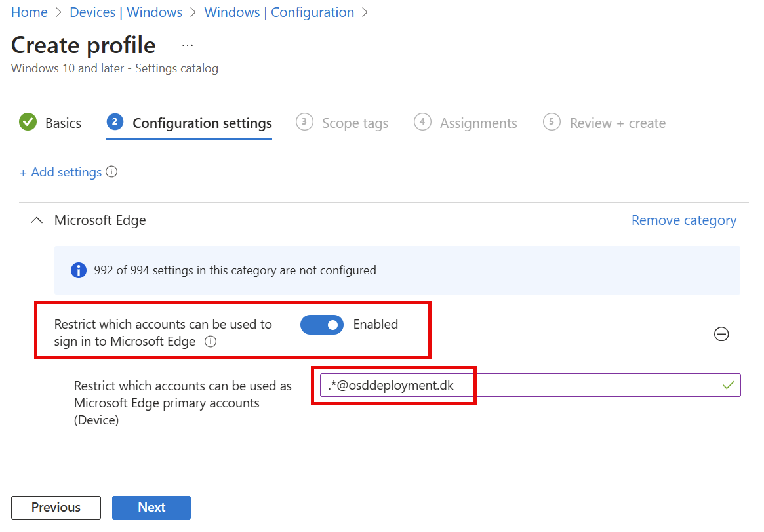Remove setting with the minus circle icon

point(721,334)
